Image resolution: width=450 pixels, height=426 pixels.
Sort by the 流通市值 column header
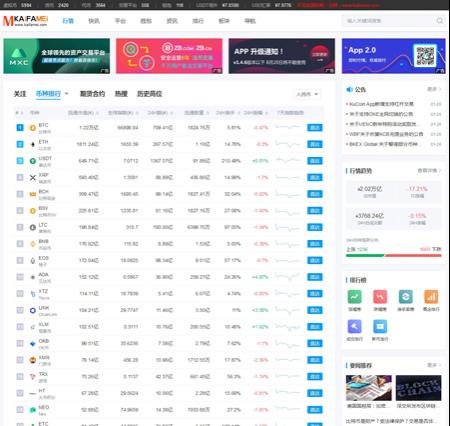[83, 113]
